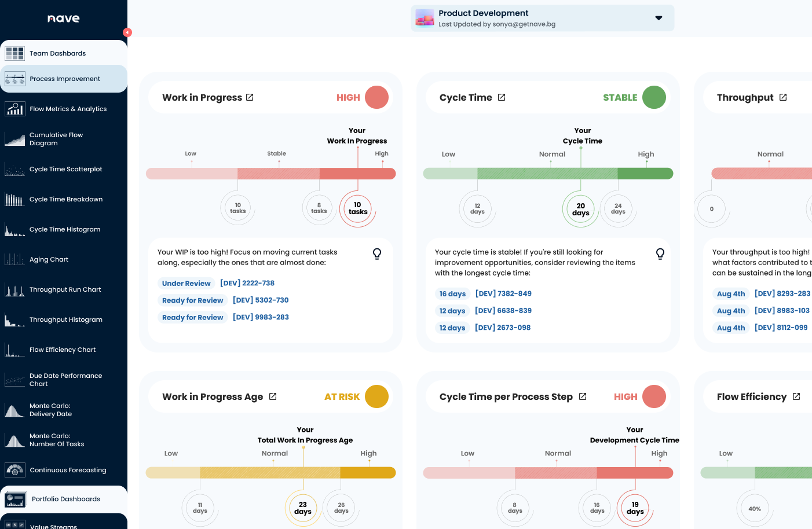This screenshot has width=812, height=529.
Task: Expand the Team Dashboards section
Action: point(64,53)
